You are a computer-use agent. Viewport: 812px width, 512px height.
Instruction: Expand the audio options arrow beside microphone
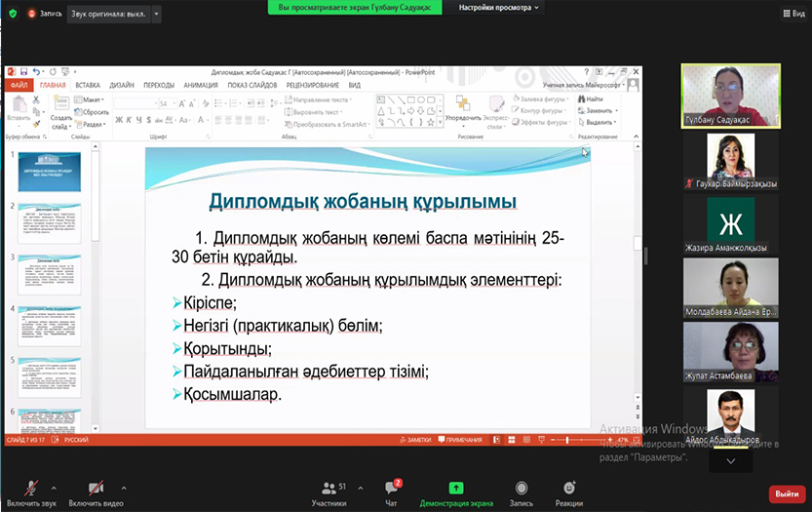(x=54, y=486)
